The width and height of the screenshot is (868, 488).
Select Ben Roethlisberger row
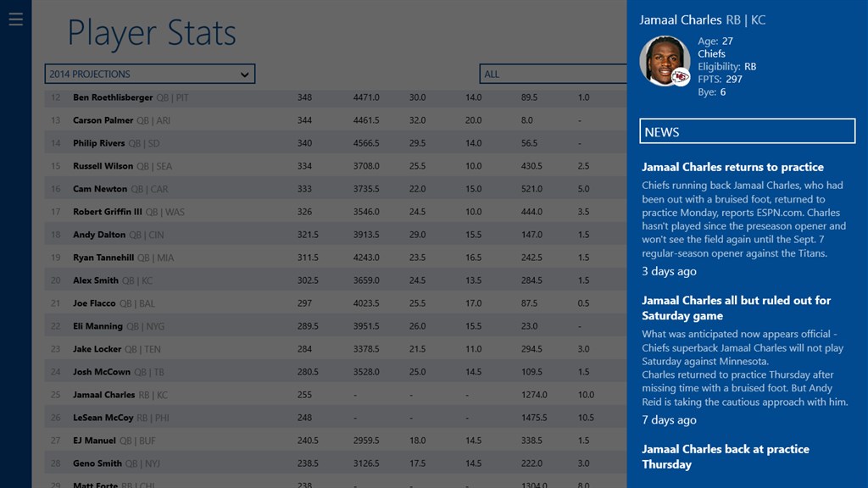coord(336,97)
